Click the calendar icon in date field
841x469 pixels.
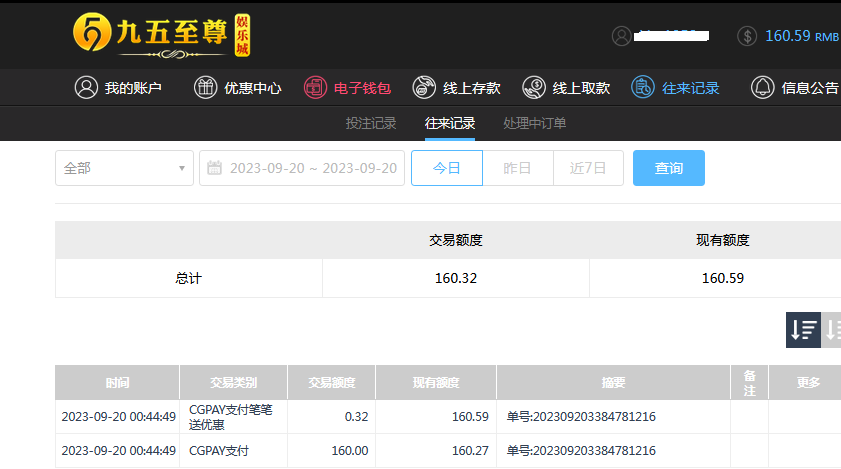(215, 168)
